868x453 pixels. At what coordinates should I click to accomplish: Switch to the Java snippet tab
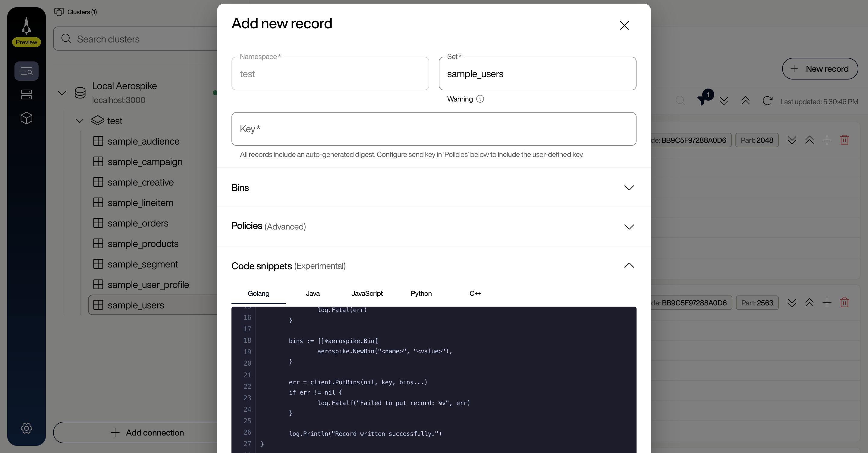(x=312, y=293)
